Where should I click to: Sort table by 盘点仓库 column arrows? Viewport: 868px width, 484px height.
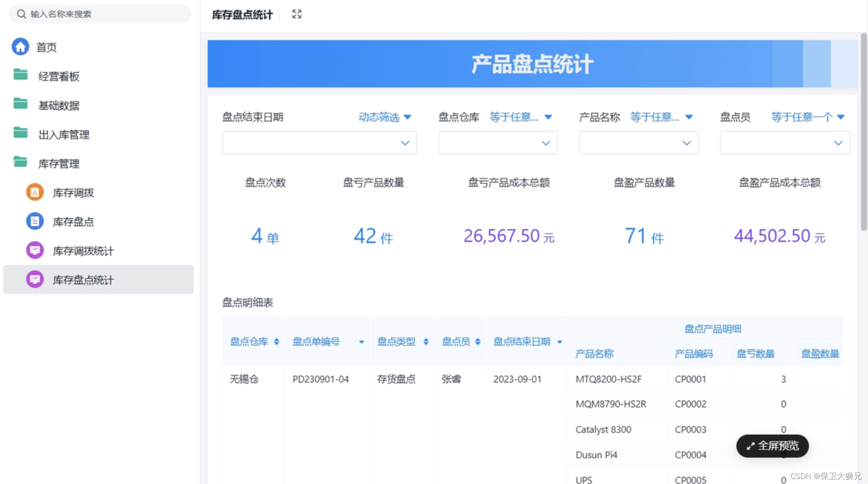coord(277,342)
